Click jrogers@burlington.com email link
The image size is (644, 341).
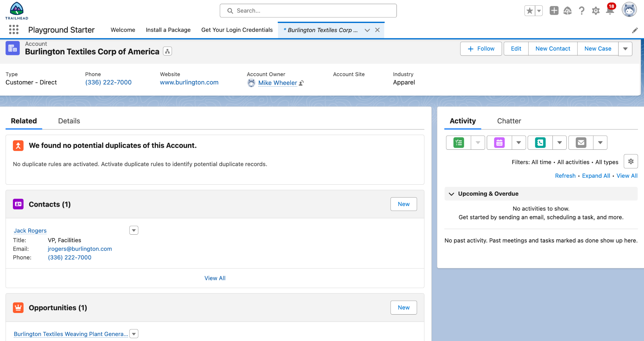coord(80,249)
